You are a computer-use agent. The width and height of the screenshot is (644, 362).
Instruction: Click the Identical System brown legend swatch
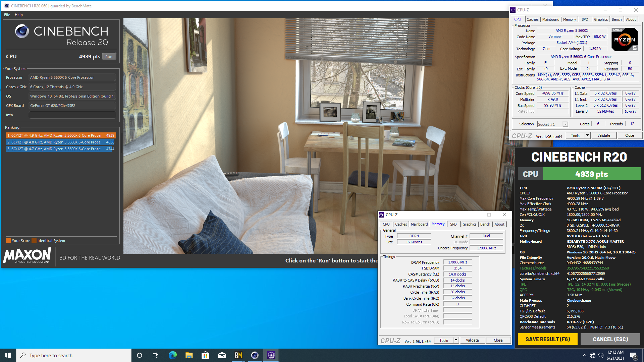point(34,241)
